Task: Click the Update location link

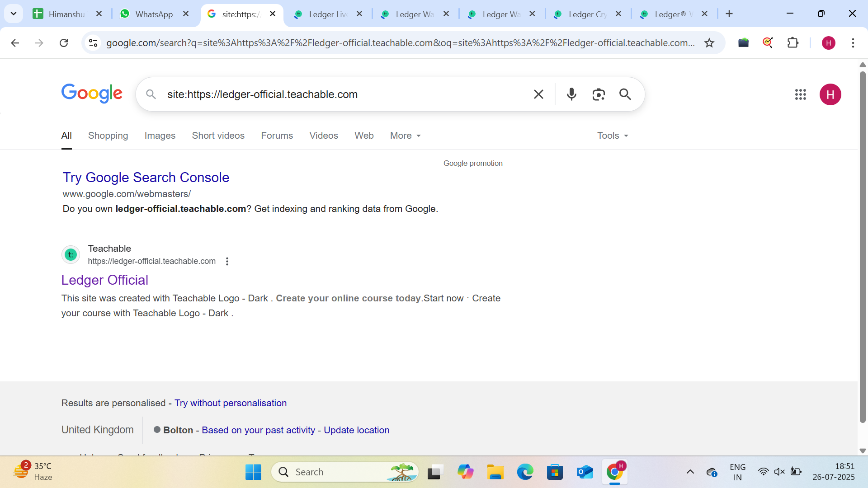Action: pyautogui.click(x=356, y=430)
